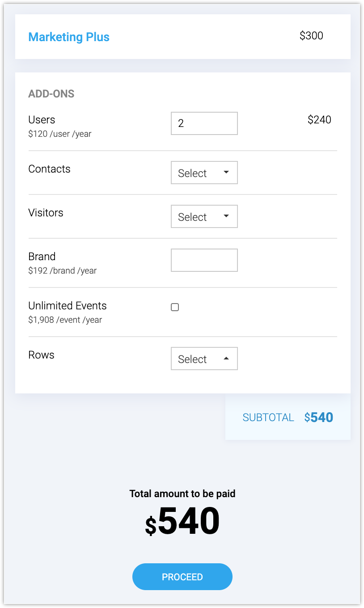
Task: Click the $300 Marketing Plus price
Action: [311, 36]
